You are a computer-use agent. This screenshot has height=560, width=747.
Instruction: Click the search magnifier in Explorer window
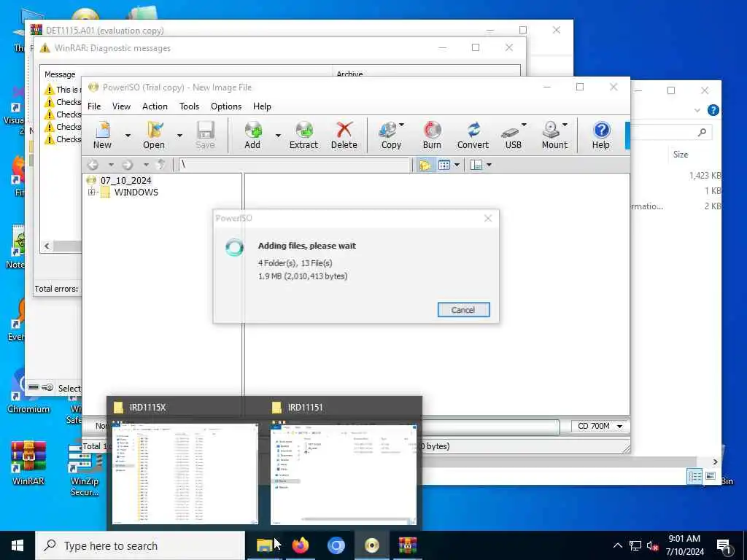click(x=702, y=133)
